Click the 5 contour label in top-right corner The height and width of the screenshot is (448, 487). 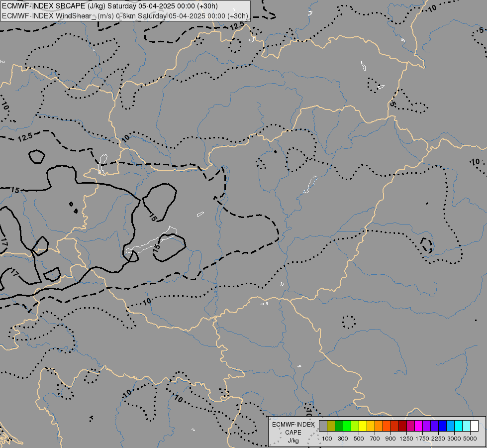point(481,30)
